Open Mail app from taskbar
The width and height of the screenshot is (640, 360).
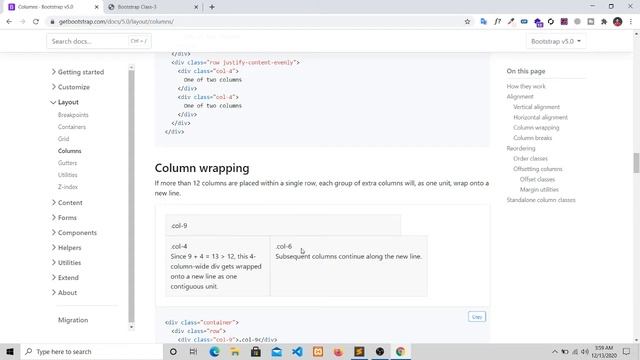(x=277, y=351)
